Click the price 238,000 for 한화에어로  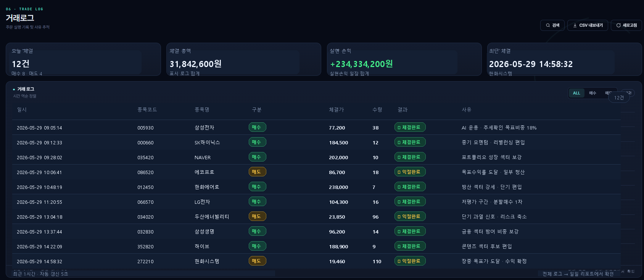tap(338, 187)
